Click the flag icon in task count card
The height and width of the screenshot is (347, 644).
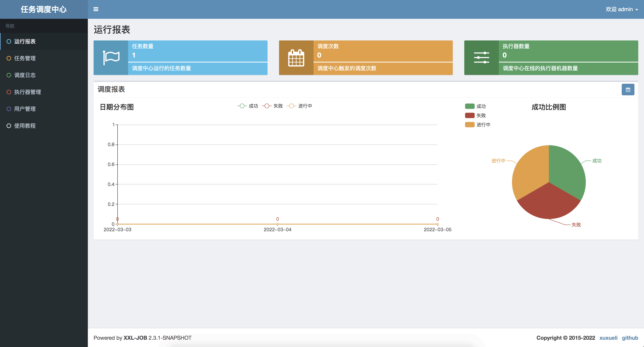pos(111,58)
